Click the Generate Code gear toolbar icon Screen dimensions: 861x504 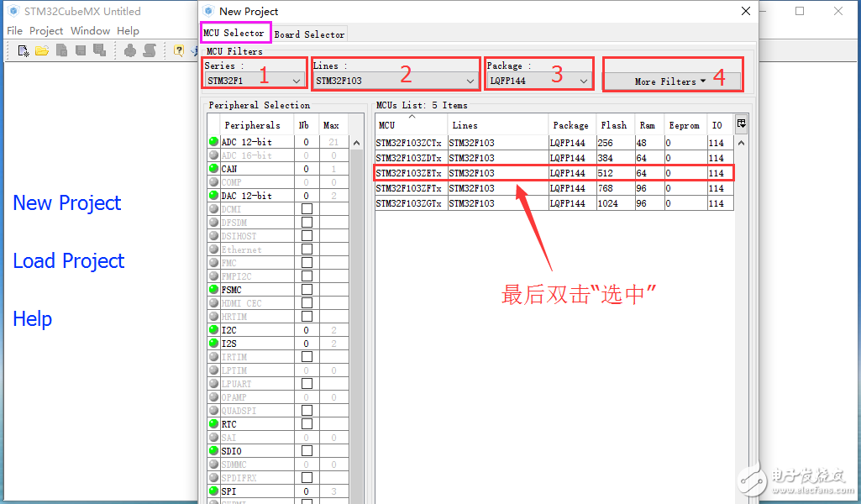coord(130,50)
